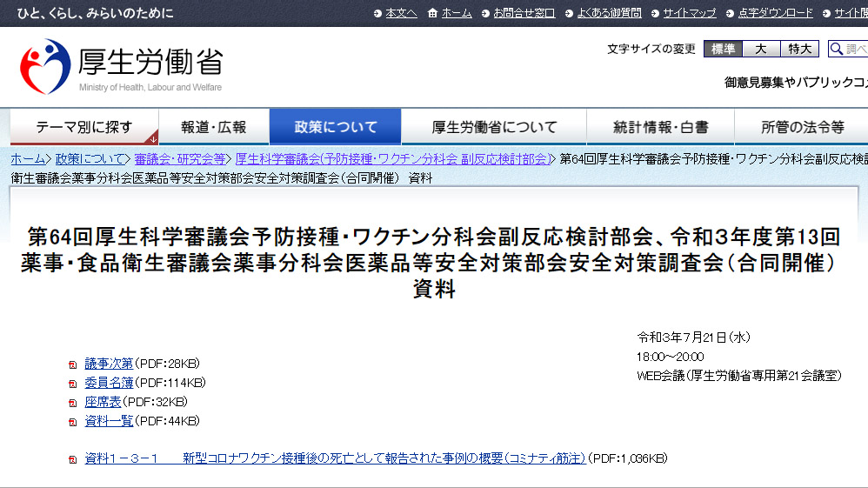The image size is (868, 488).
Task: Open the 政策について tab
Action: click(x=336, y=127)
